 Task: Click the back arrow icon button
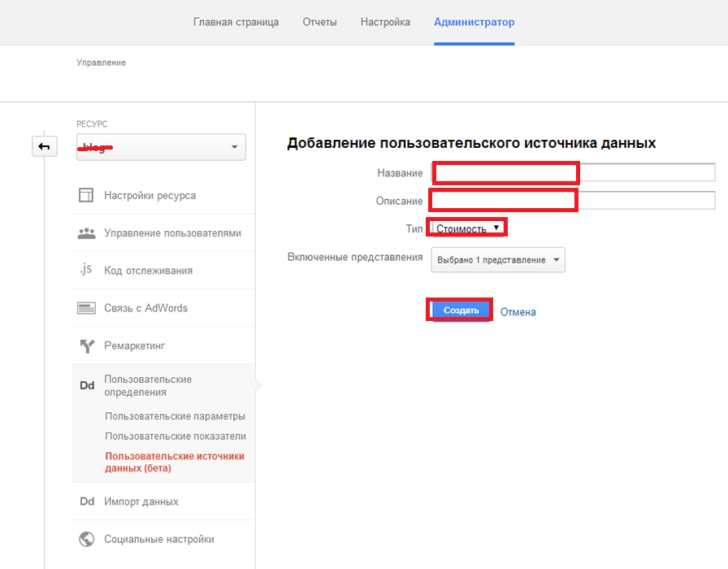coord(45,146)
